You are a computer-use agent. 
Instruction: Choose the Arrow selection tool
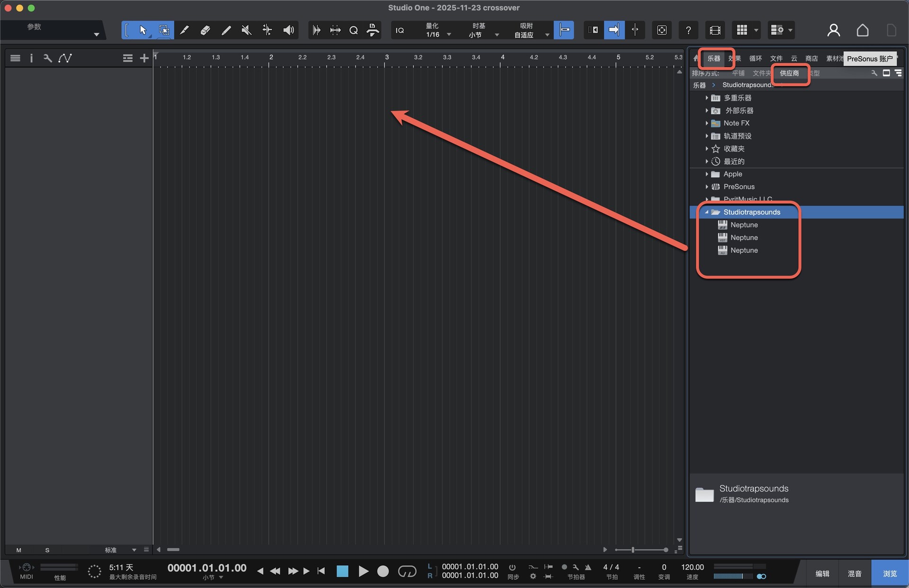click(x=143, y=30)
